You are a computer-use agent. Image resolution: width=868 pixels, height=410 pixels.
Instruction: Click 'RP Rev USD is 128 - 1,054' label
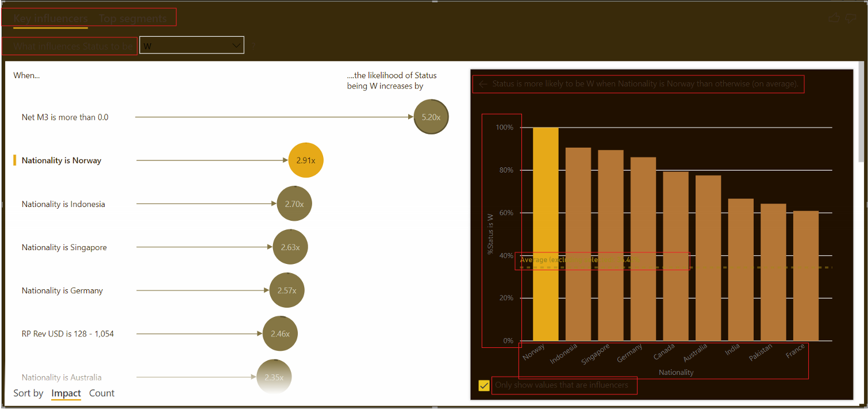pos(68,334)
